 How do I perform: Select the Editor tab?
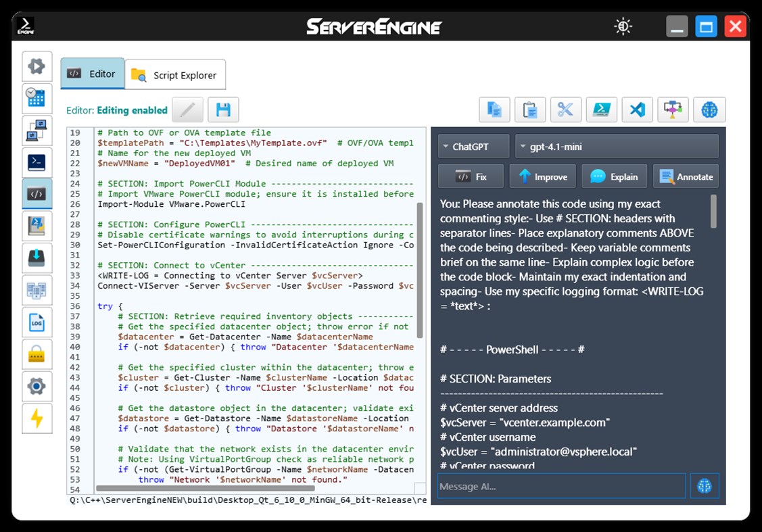[93, 74]
